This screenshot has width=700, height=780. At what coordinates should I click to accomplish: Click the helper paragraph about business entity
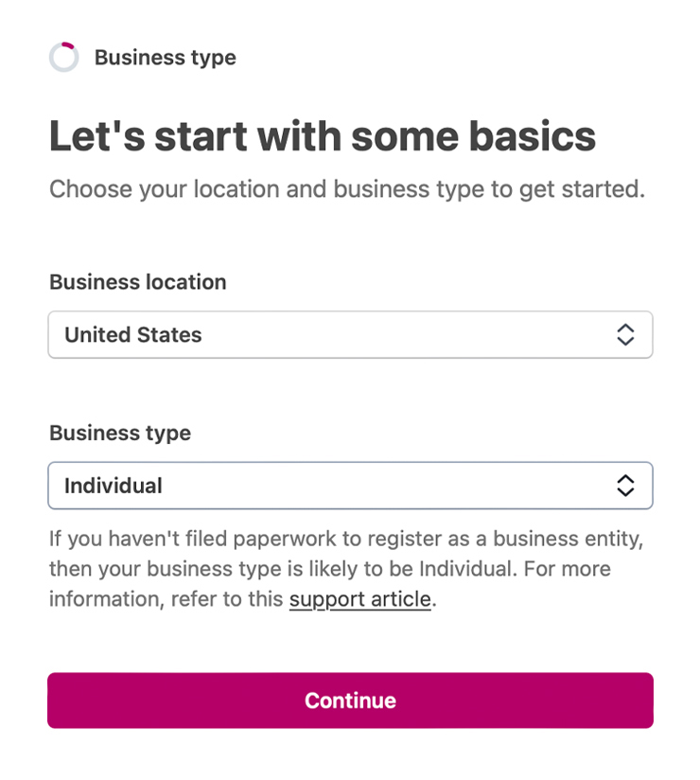tap(346, 540)
